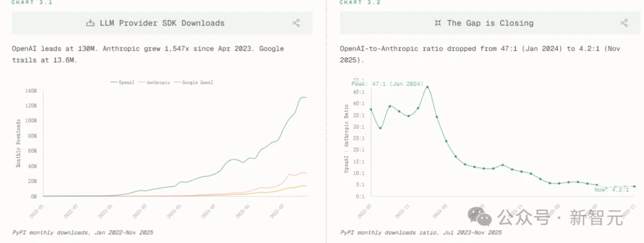Click the collapse icon beside The Gap is Closing
644x243 pixels.
438,23
